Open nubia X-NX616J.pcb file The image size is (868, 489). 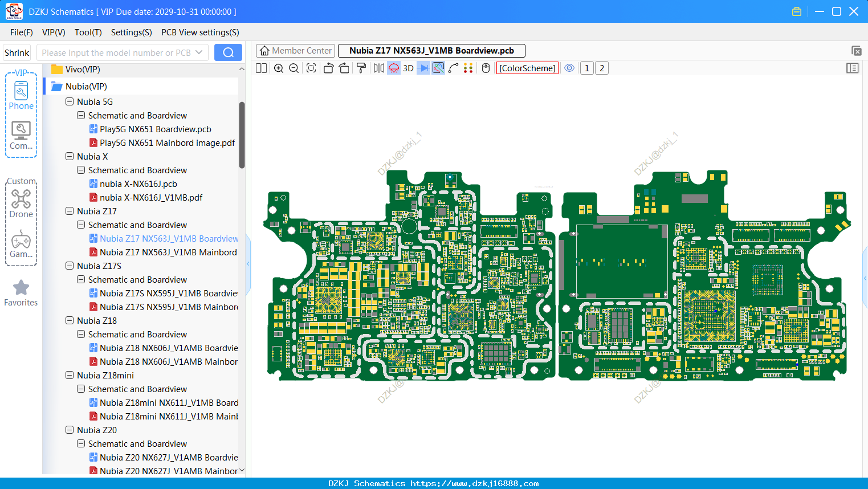click(x=138, y=184)
